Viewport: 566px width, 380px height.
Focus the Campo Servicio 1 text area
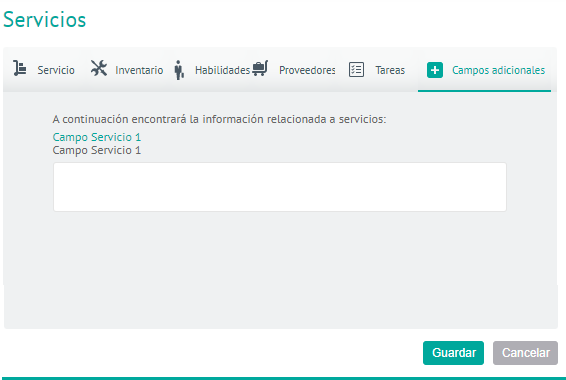280,187
